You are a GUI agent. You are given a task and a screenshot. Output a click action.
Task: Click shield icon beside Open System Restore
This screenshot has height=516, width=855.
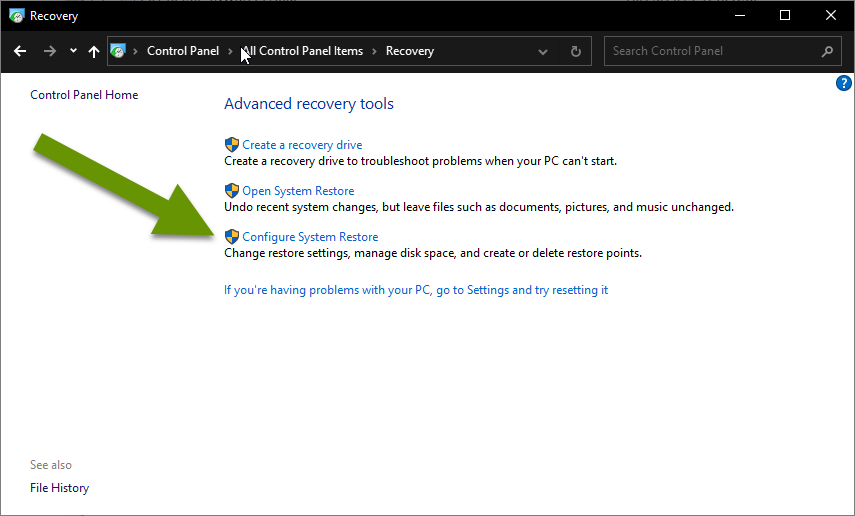click(232, 190)
